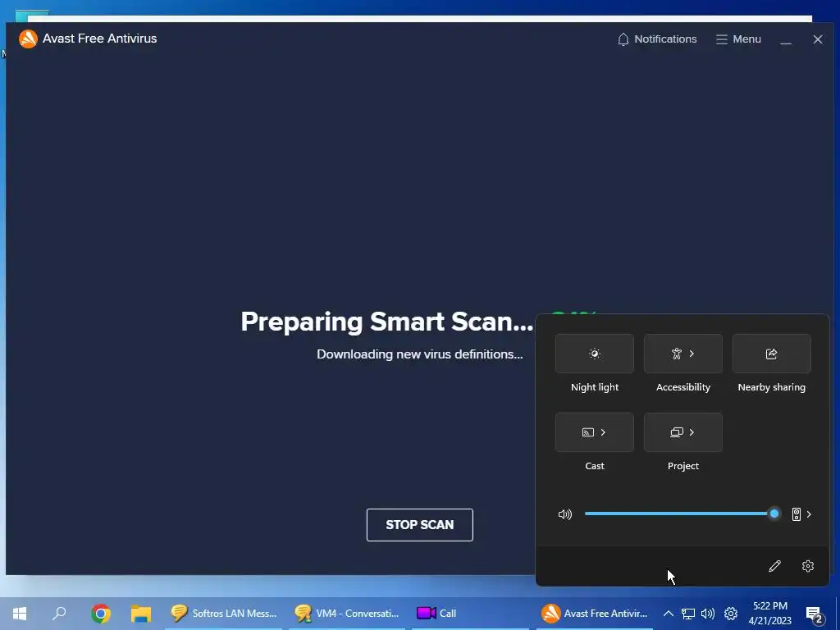Close the Avast Free Antivirus window
Viewport: 840px width, 630px height.
click(818, 39)
